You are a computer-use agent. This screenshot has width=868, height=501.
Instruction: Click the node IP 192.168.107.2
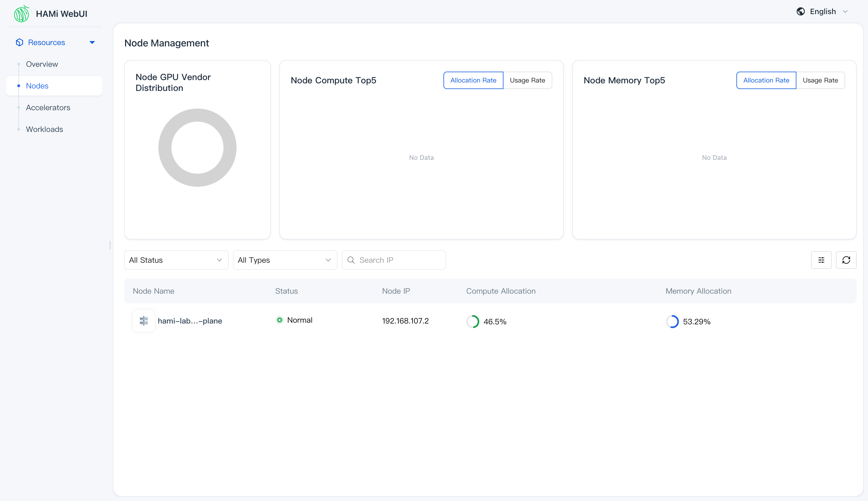pyautogui.click(x=405, y=321)
